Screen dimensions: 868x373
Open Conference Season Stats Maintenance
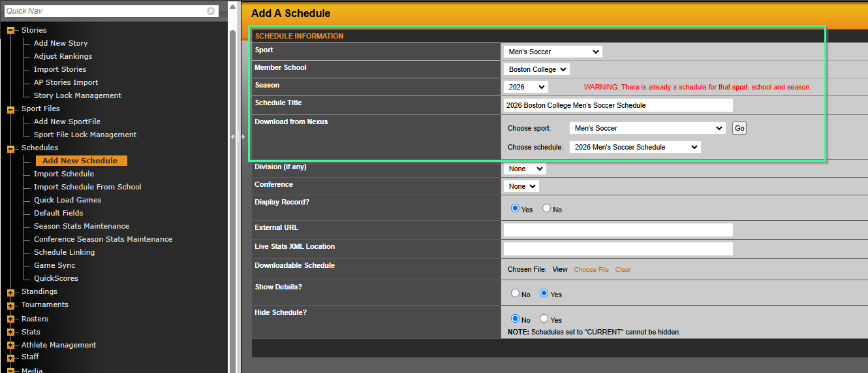[103, 239]
